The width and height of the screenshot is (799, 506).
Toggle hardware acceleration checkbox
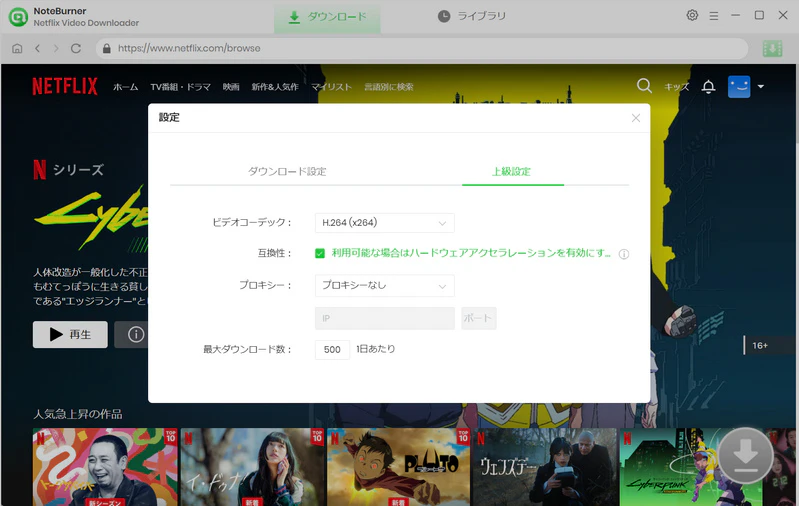coord(320,253)
